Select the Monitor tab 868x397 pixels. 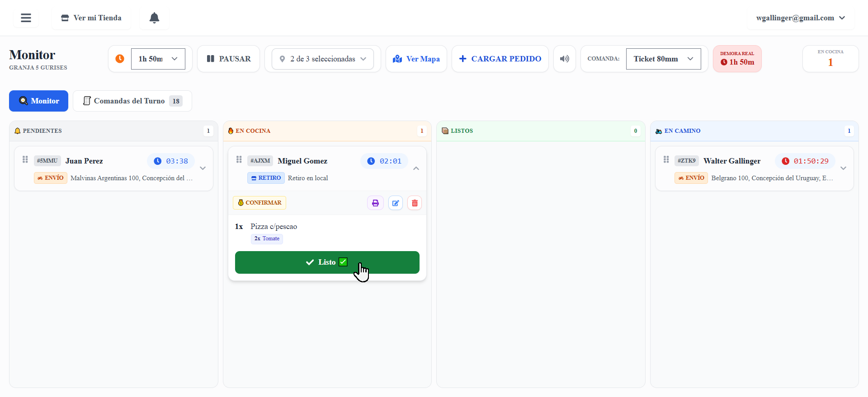pos(39,101)
